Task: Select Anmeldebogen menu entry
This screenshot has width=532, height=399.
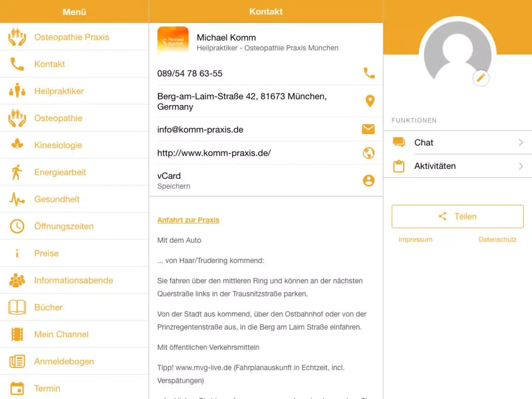Action: [x=74, y=362]
